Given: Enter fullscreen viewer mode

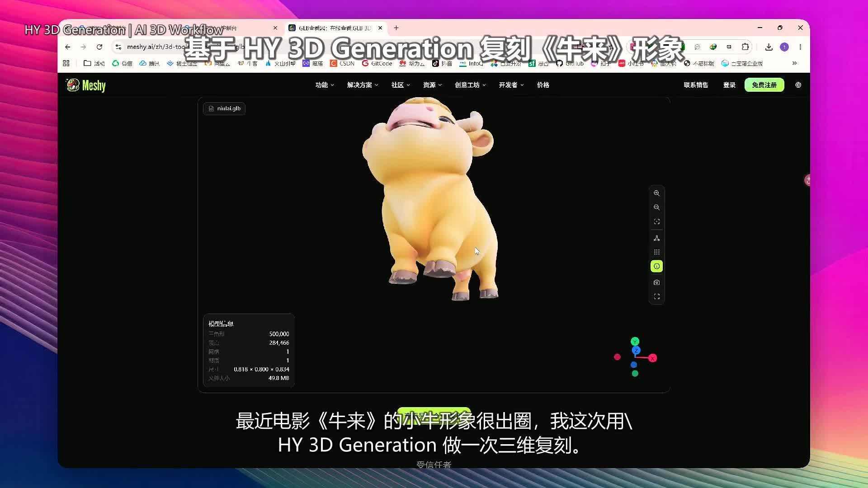Looking at the screenshot, I should pos(656,297).
